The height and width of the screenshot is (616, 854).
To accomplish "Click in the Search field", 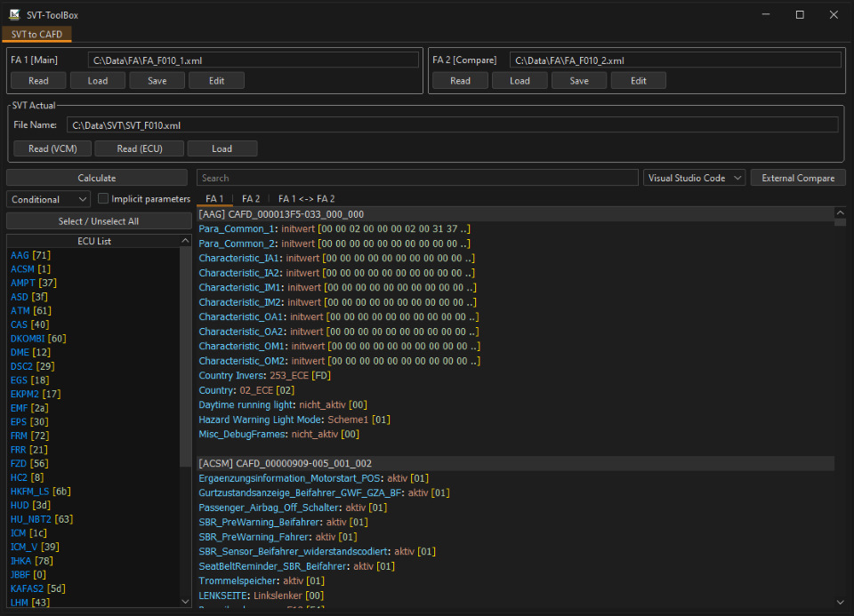I will [x=417, y=178].
